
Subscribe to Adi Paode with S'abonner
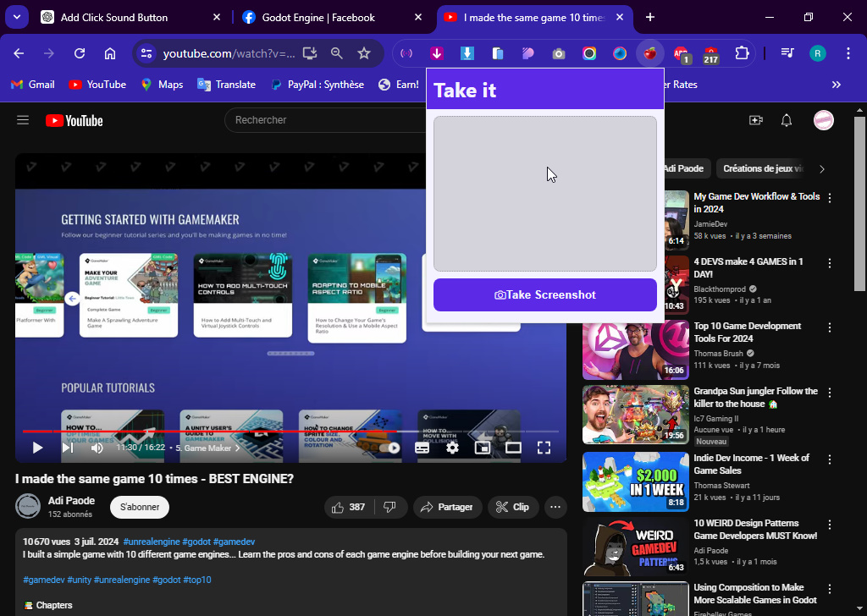point(140,507)
